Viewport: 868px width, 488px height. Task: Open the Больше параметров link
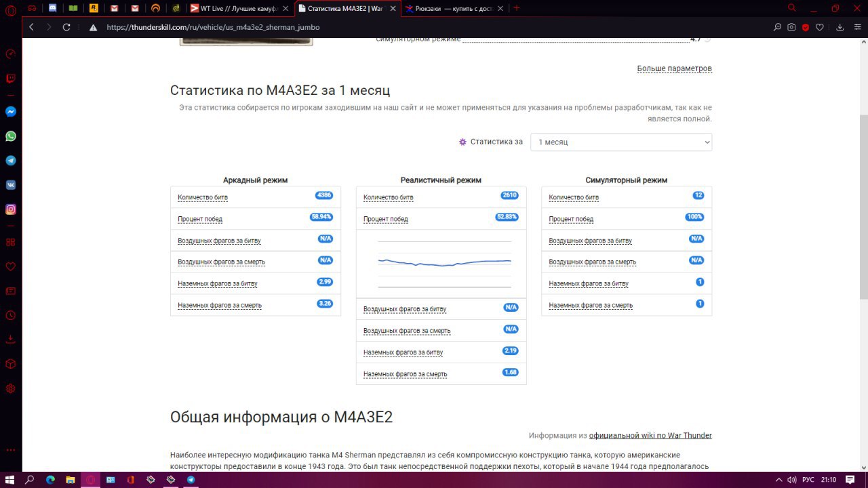[x=674, y=68]
